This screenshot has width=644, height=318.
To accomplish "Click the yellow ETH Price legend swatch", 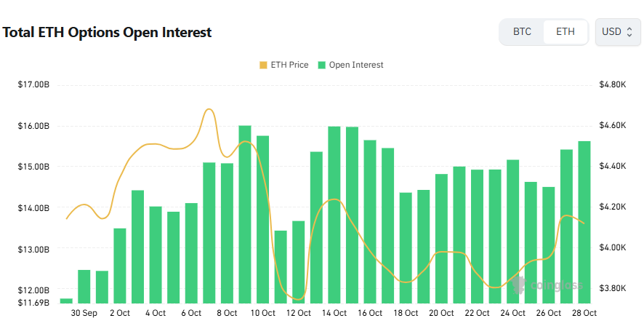I will 263,65.
